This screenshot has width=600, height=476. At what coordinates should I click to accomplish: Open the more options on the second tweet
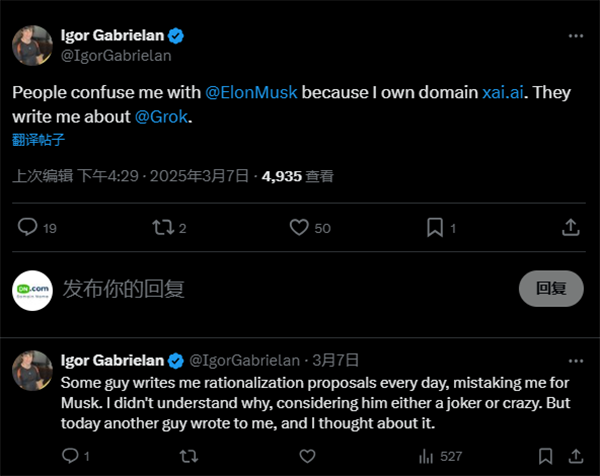(x=575, y=360)
